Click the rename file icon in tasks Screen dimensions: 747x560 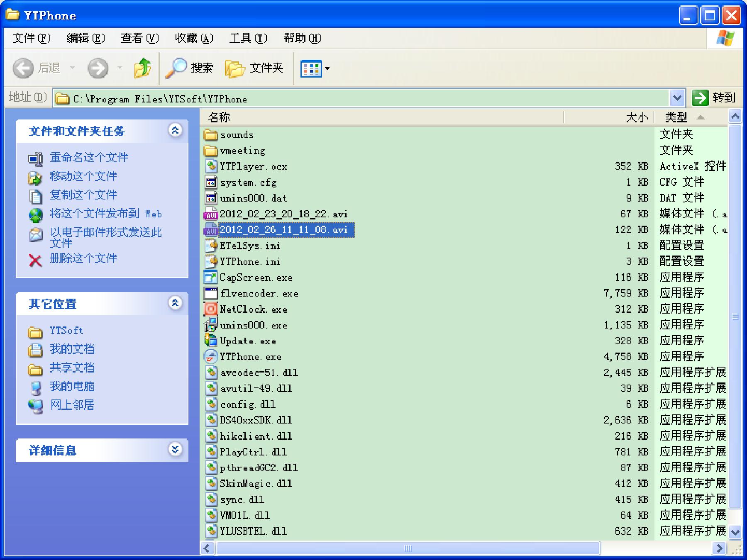pyautogui.click(x=35, y=159)
